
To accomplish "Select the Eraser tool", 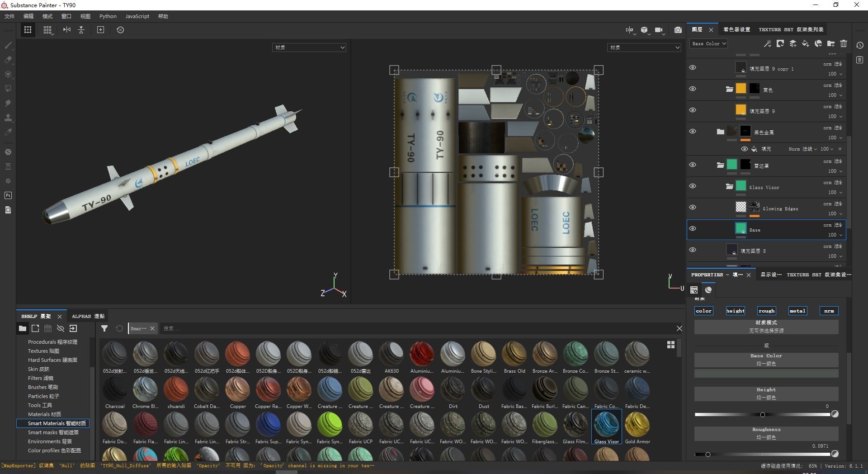I will click(x=8, y=60).
